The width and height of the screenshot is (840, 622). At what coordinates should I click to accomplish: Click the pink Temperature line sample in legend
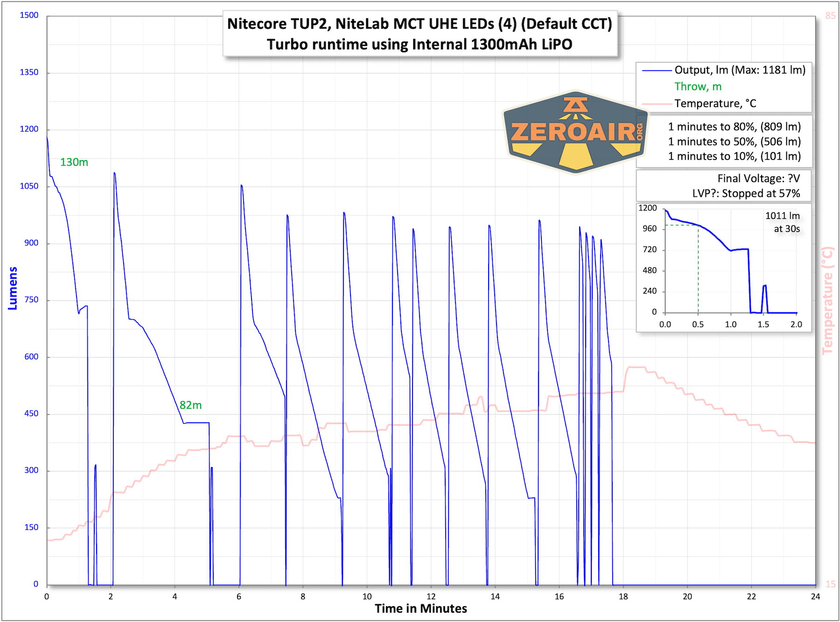click(x=657, y=104)
